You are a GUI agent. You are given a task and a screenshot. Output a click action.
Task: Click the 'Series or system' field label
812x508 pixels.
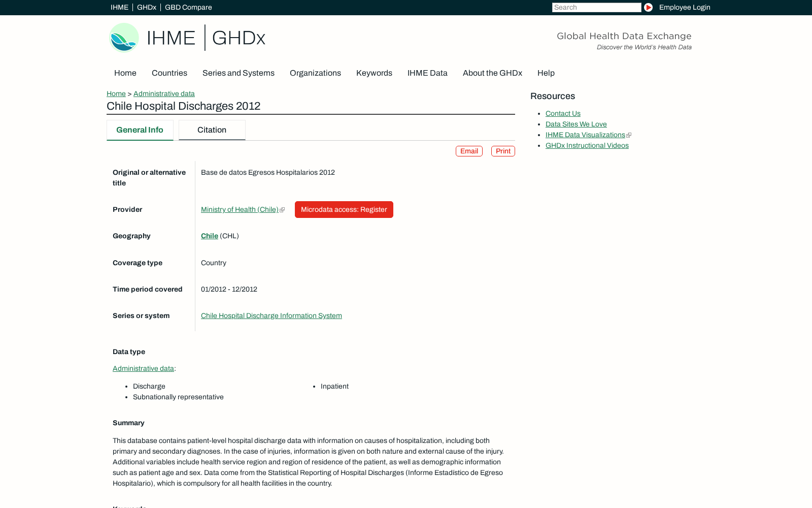coord(141,316)
